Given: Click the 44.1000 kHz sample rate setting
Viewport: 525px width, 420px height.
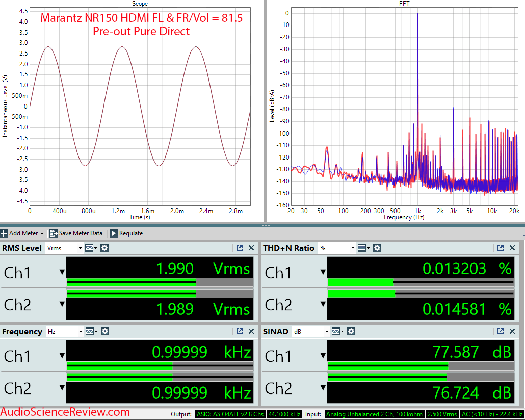Looking at the screenshot, I should coord(284,414).
